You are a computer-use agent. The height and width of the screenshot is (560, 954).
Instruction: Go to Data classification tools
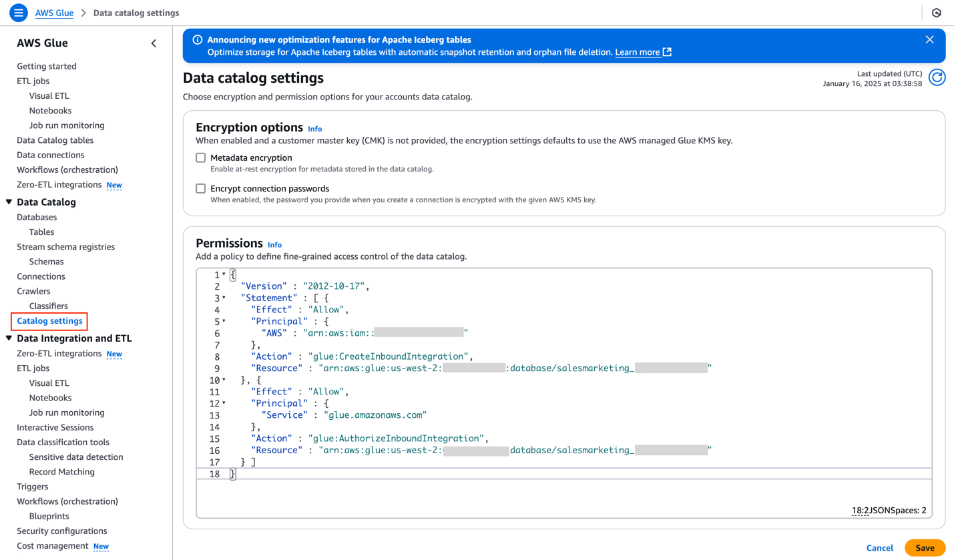tap(63, 442)
